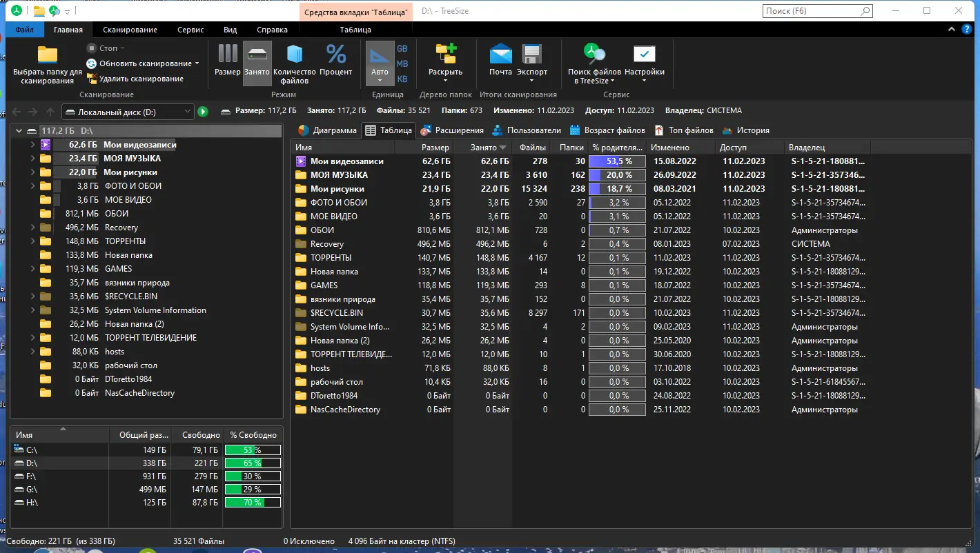Click the forward navigation arrow

pos(34,111)
